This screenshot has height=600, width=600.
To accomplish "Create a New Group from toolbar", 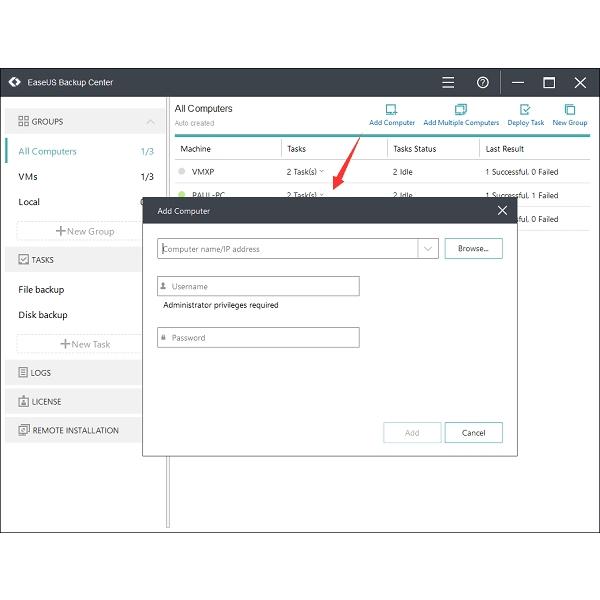I will pos(570,110).
